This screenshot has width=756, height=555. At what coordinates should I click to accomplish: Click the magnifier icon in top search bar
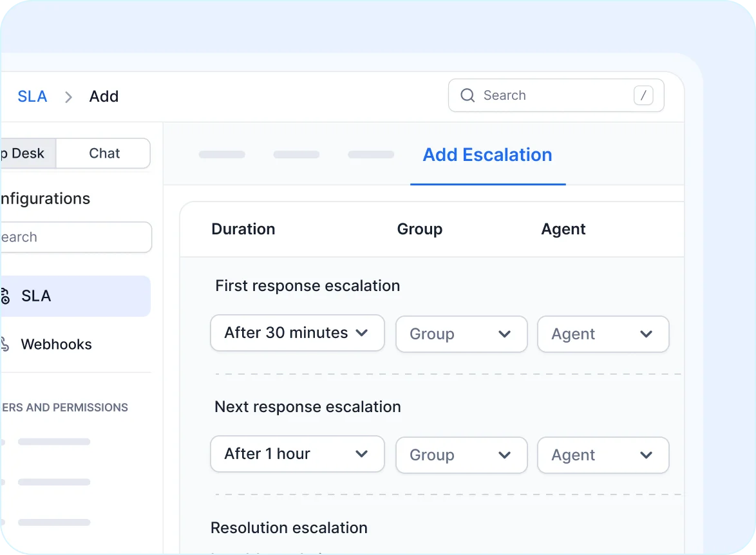(x=468, y=95)
